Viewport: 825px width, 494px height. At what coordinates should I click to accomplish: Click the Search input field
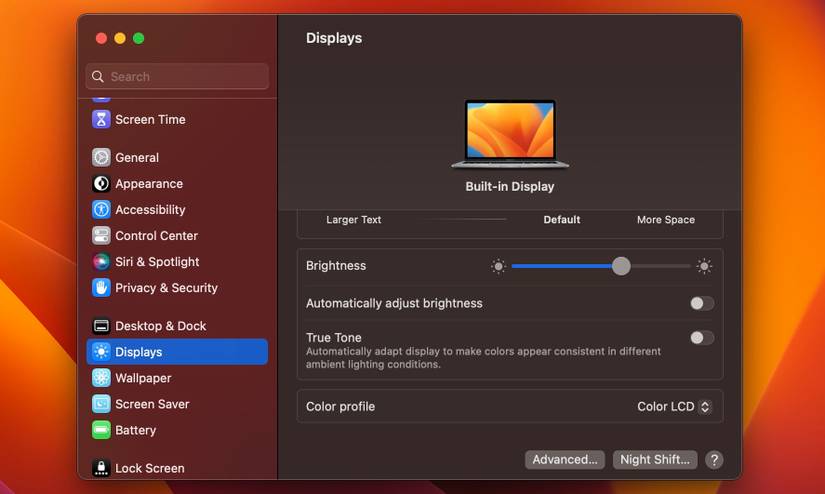pyautogui.click(x=177, y=77)
